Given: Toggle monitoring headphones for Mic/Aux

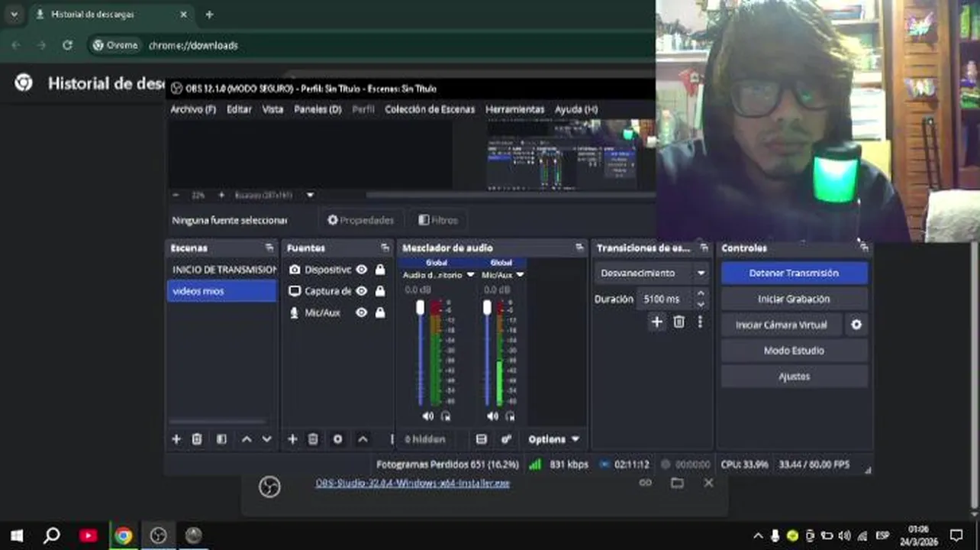Looking at the screenshot, I should (x=510, y=416).
